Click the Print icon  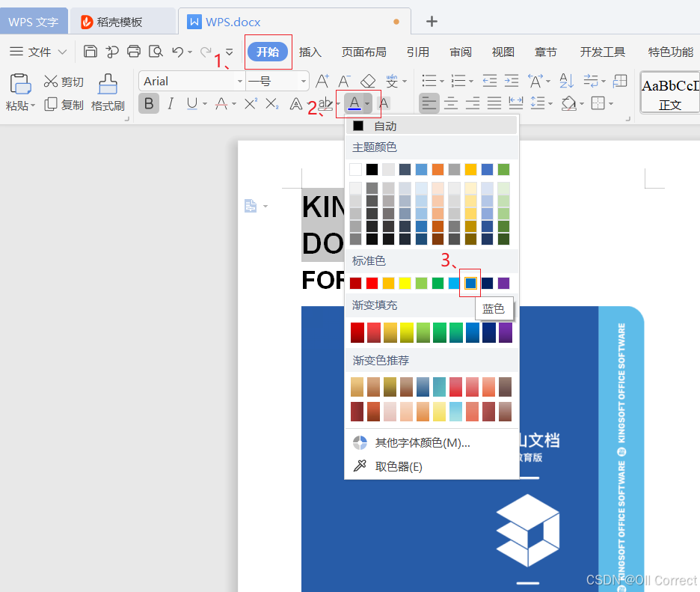tap(134, 52)
